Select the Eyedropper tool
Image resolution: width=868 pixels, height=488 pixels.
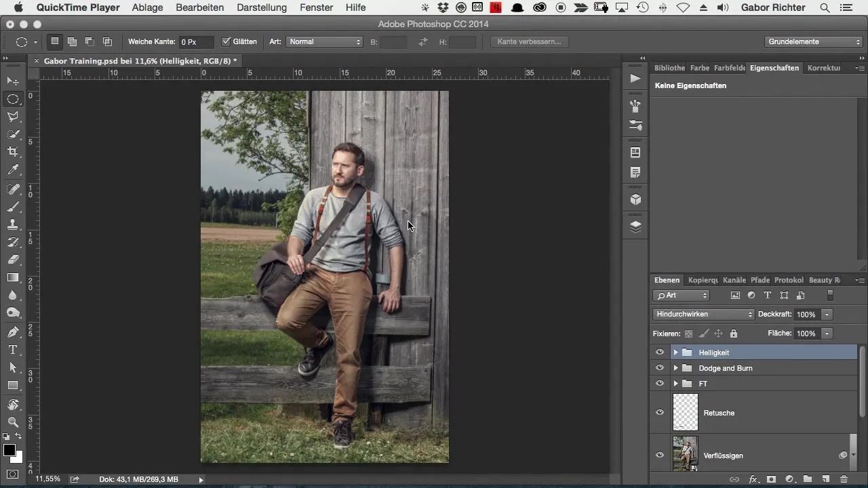[x=13, y=169]
